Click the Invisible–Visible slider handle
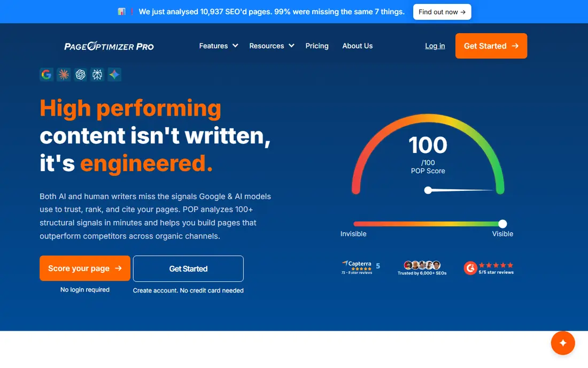 click(502, 224)
